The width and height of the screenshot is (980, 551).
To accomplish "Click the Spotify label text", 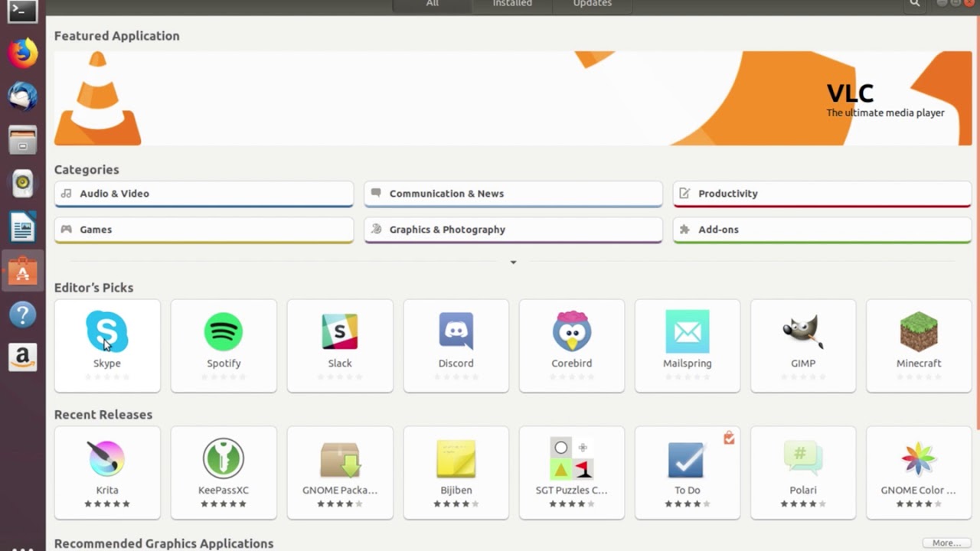I will pyautogui.click(x=224, y=364).
